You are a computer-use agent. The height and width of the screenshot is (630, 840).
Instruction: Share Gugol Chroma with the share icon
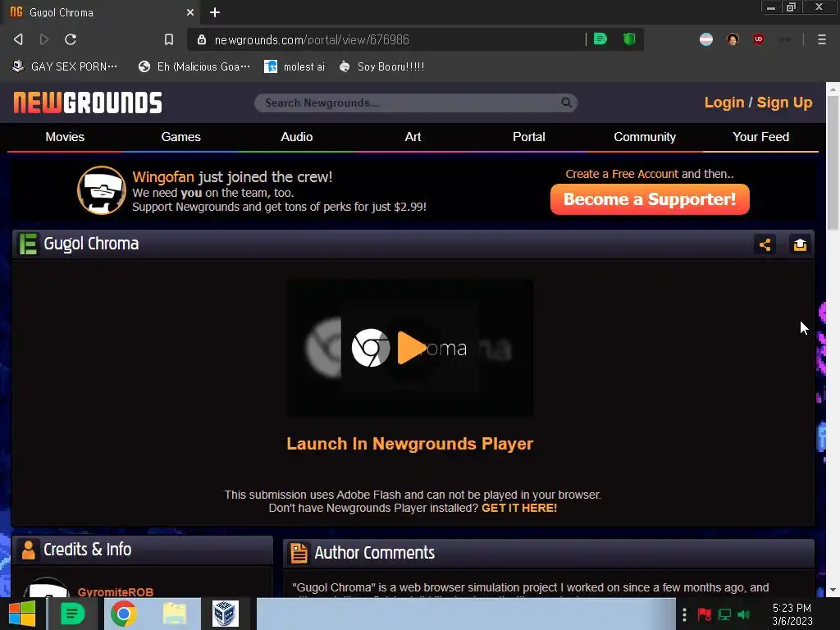point(765,244)
